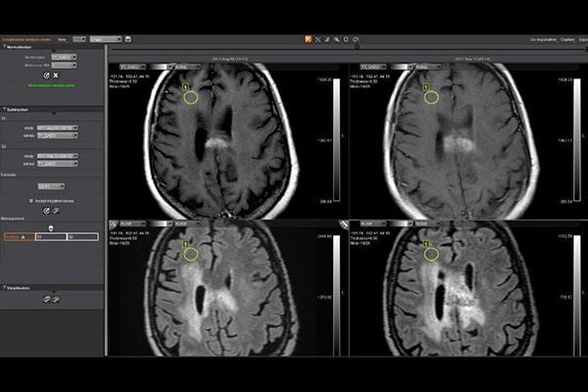This screenshot has width=588, height=392.
Task: Open the series dropdown of the top-right viewport
Action: click(373, 67)
